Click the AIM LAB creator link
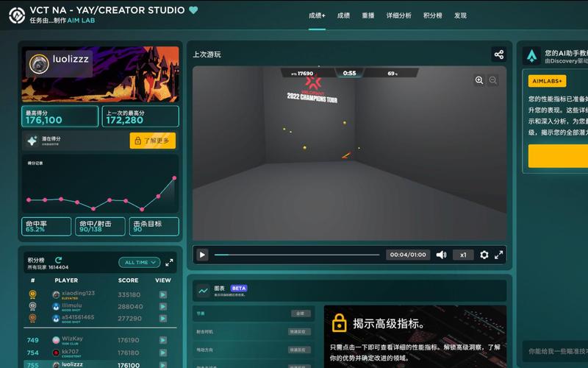Screen dimensions: 588x368 click(81, 21)
